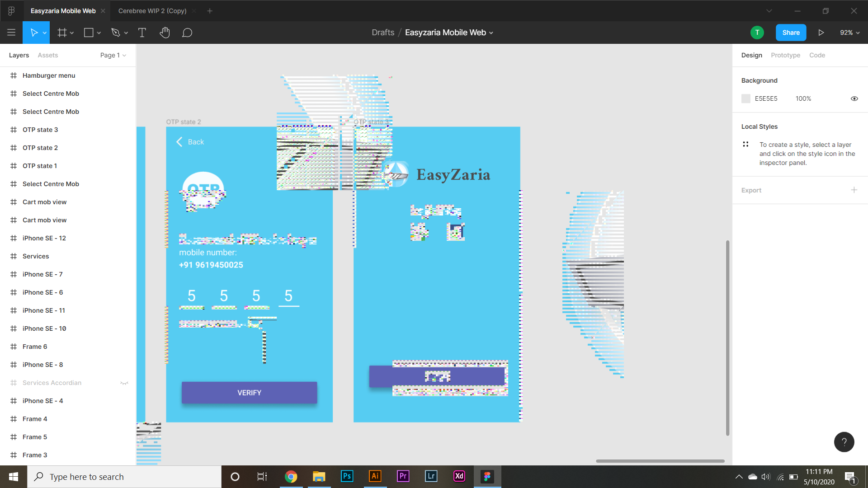868x488 pixels.
Task: Open File Explorer from the taskbar
Action: tap(319, 476)
